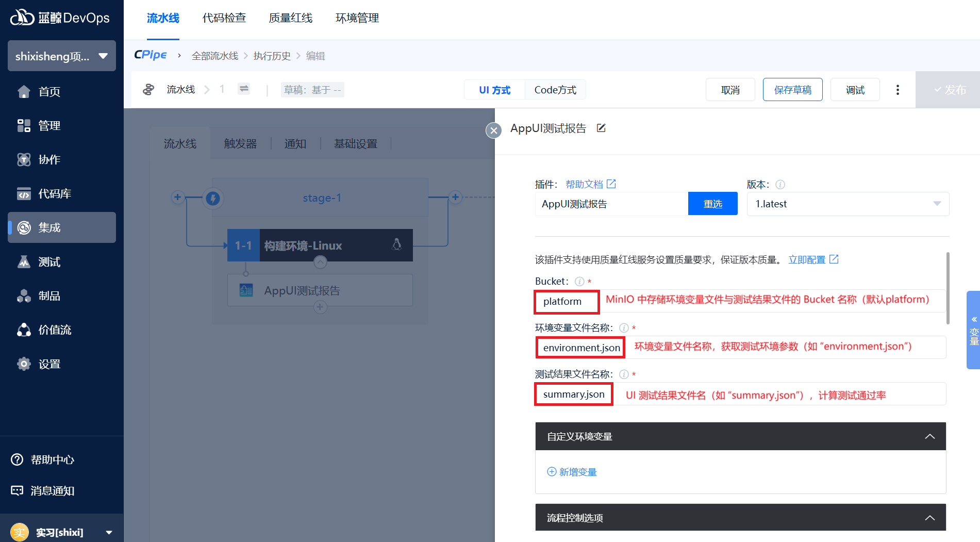
Task: Expand the 变量 side panel handle
Action: pyautogui.click(x=973, y=330)
